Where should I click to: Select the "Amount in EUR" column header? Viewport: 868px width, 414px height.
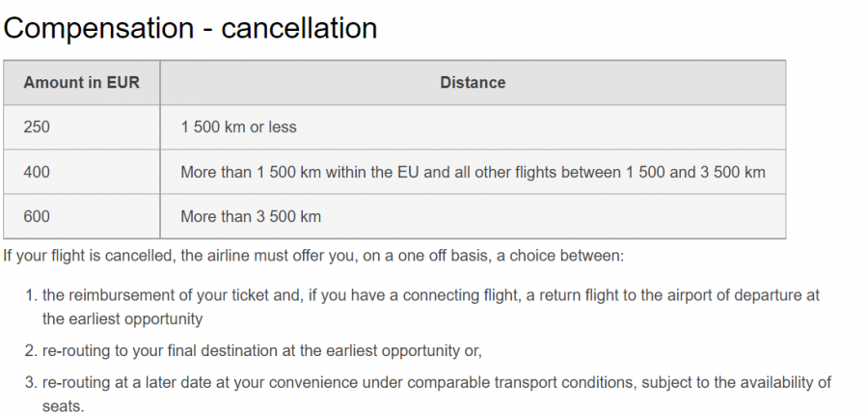82,83
